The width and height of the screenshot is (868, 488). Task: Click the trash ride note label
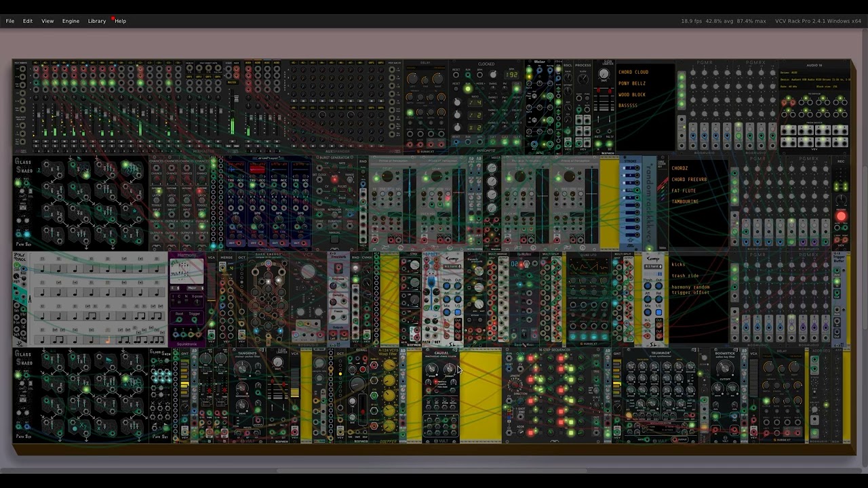pyautogui.click(x=685, y=276)
